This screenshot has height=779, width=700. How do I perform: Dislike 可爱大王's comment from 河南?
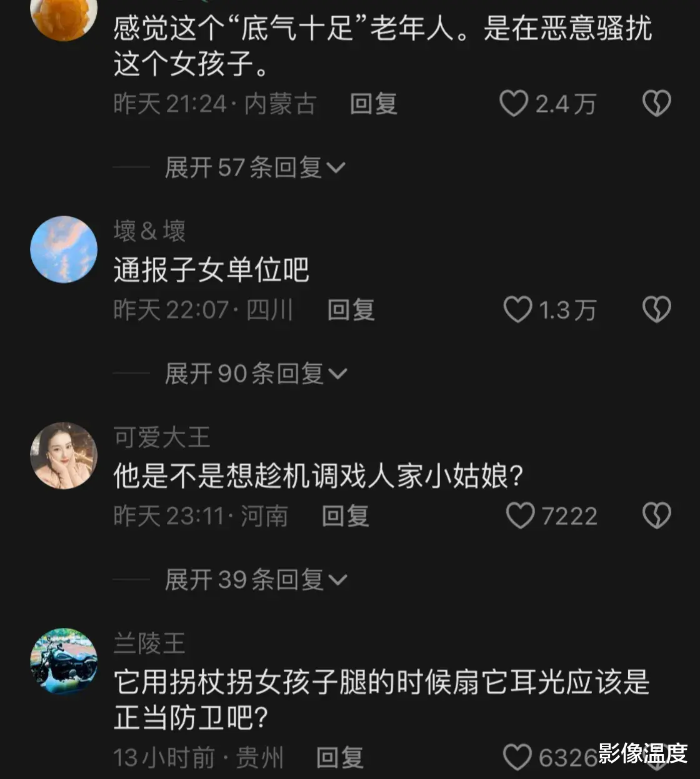point(657,516)
